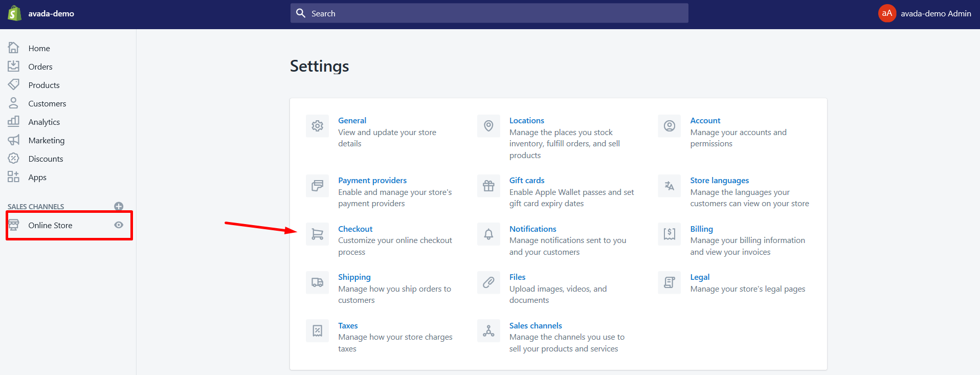View online store via eye icon
Screen dimensions: 980x375
pos(119,225)
